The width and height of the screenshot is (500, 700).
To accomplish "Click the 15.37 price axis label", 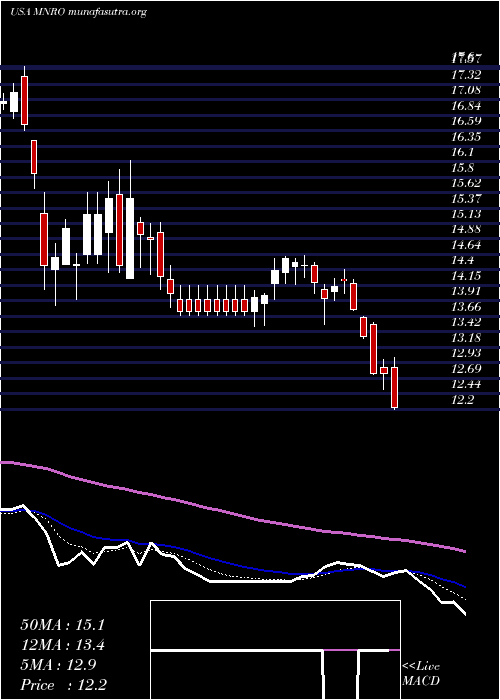I will (x=466, y=199).
